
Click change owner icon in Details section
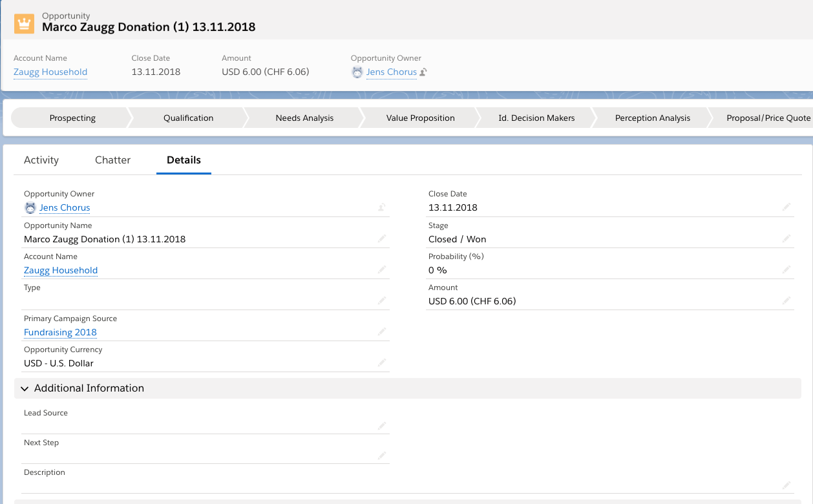(x=382, y=207)
